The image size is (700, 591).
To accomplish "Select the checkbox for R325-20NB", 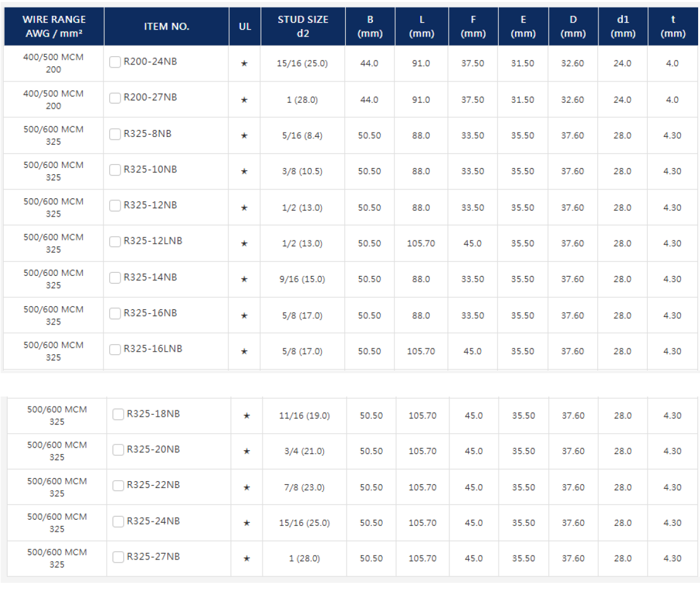I will coord(118,450).
